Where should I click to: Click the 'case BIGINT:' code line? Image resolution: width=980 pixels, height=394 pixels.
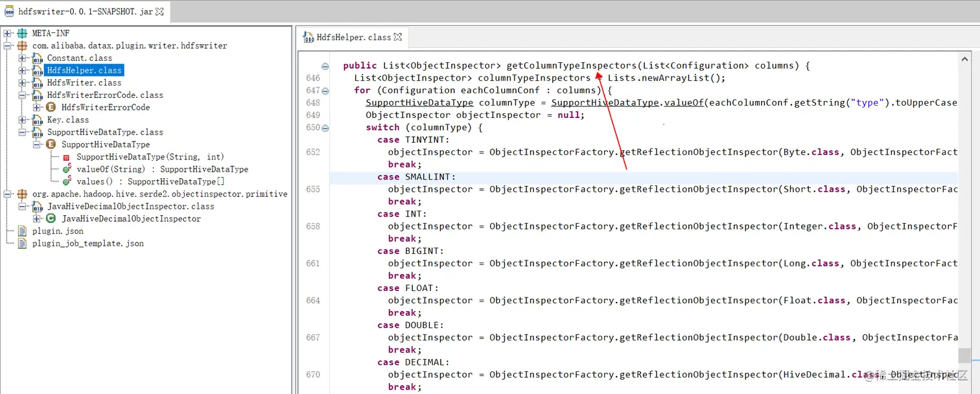click(410, 251)
